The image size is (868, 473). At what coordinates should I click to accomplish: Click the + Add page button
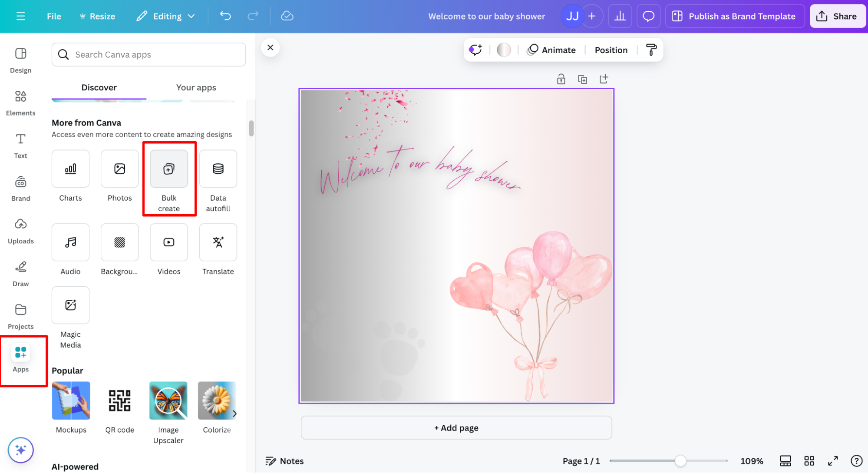click(x=456, y=428)
